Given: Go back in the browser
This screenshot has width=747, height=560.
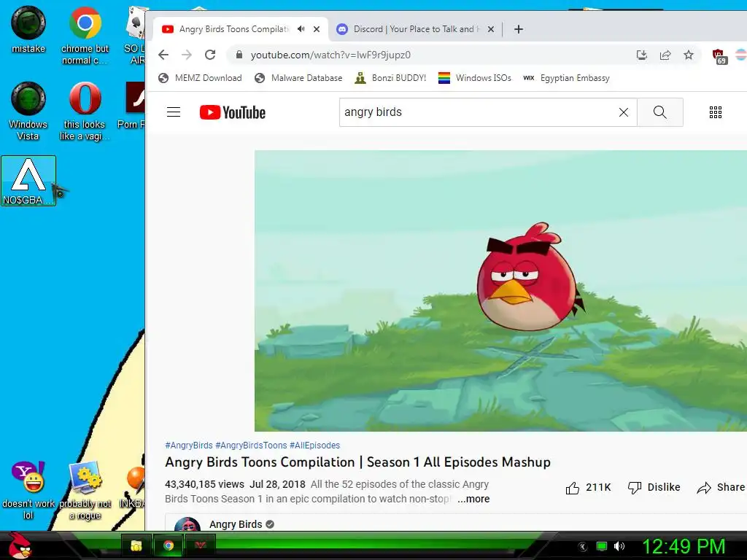Looking at the screenshot, I should point(163,55).
